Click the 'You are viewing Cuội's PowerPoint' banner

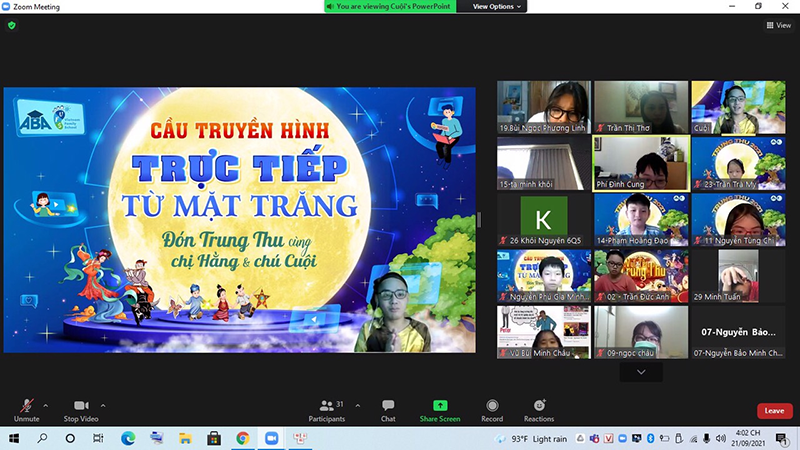(390, 6)
